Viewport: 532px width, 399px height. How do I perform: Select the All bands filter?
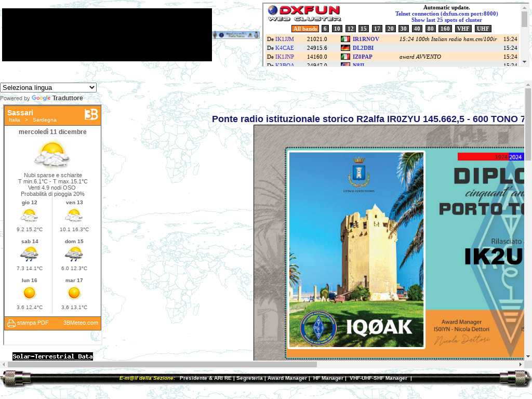[305, 29]
